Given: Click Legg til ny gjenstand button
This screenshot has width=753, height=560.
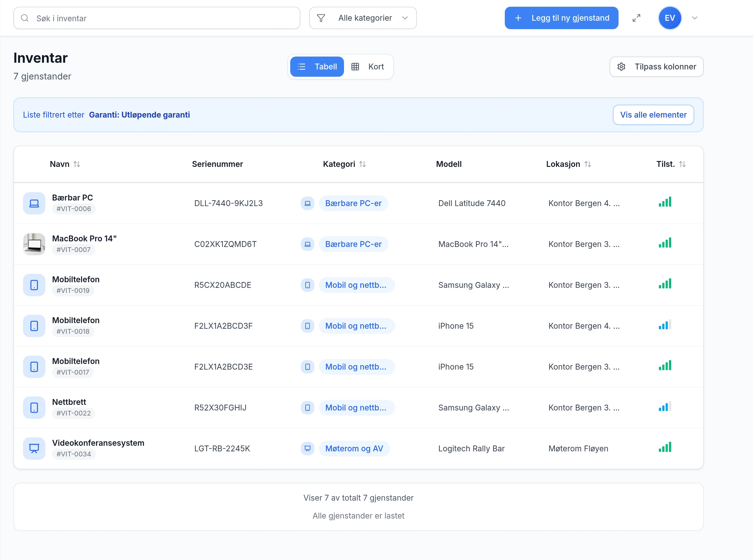Looking at the screenshot, I should tap(561, 18).
